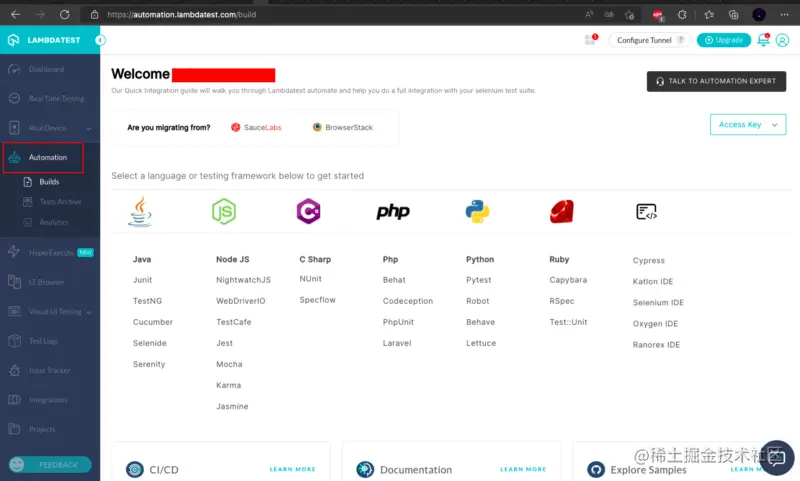The width and height of the screenshot is (800, 481).
Task: Select the code-script frameworks icon
Action: click(646, 212)
